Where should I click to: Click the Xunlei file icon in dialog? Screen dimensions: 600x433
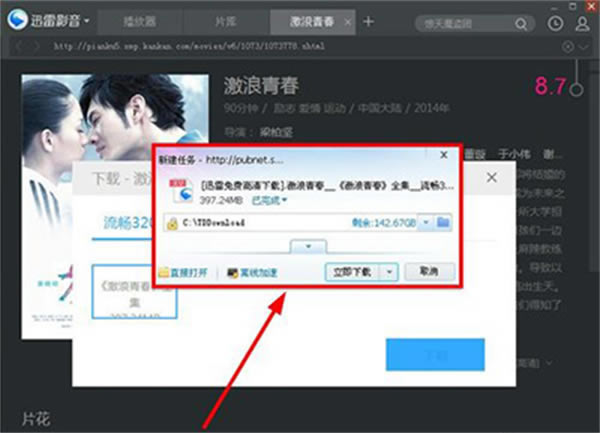(181, 190)
